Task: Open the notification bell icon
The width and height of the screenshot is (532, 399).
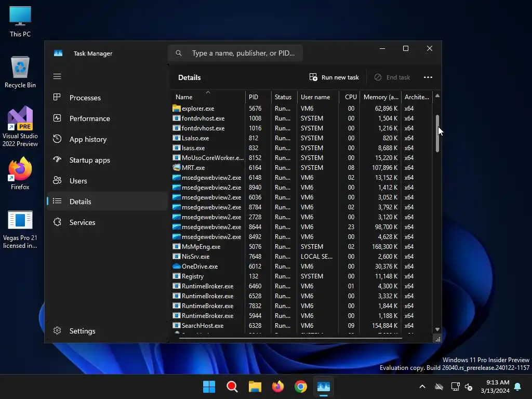Action: point(518,387)
